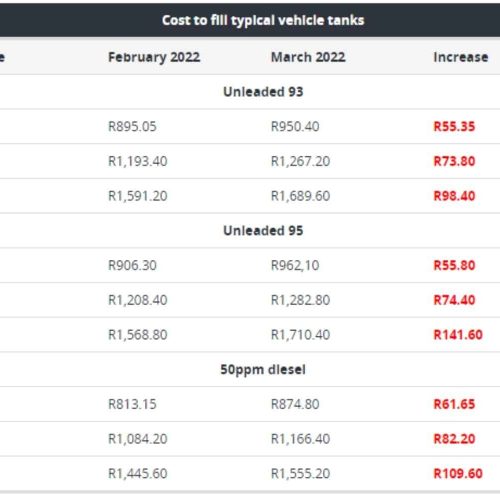Click the red R82.20 increase amount

click(454, 439)
